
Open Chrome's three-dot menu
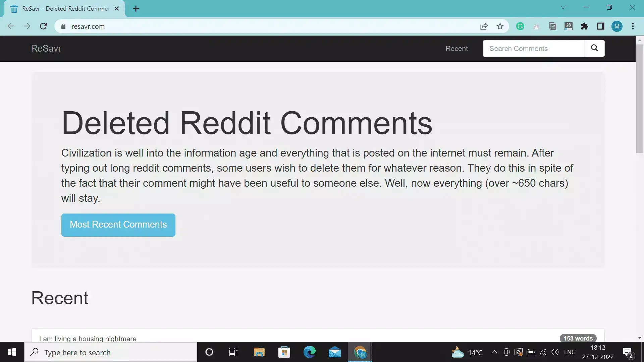click(x=633, y=26)
